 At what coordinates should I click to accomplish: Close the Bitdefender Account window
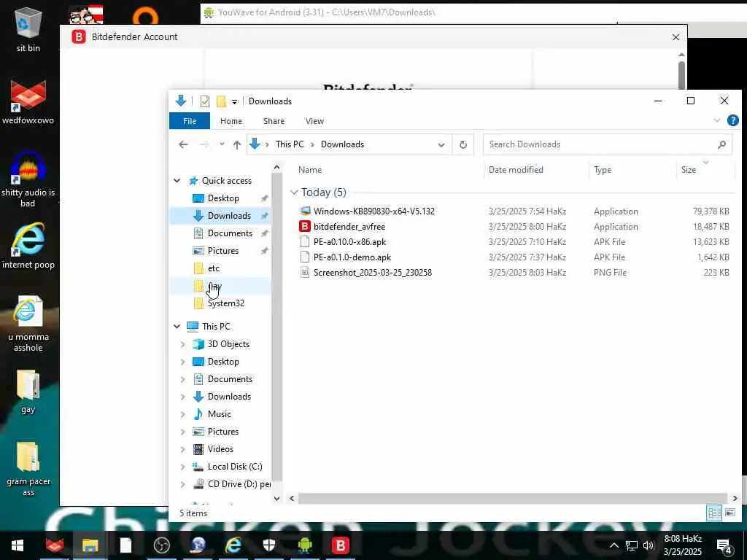(x=676, y=37)
